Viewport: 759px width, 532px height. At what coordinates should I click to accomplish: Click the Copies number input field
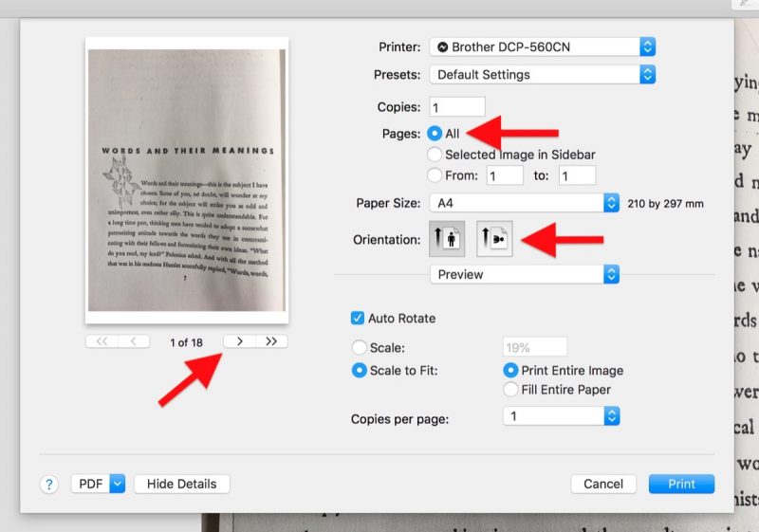pos(457,107)
